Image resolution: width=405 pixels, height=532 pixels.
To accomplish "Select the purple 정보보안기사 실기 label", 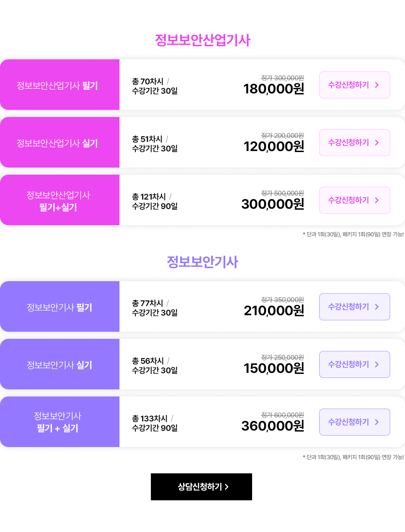I will [59, 365].
